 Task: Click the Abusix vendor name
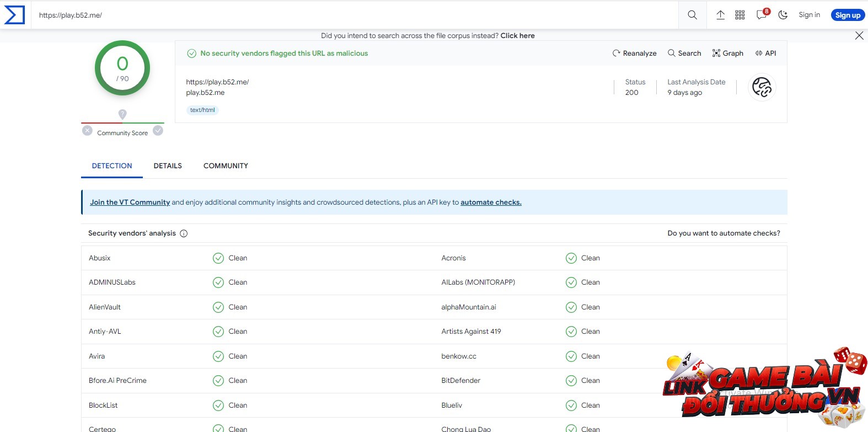(100, 258)
